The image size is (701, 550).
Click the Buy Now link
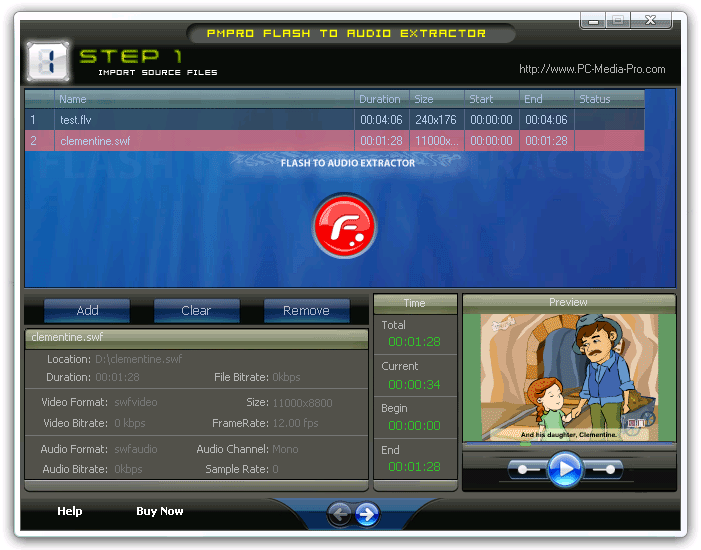(160, 511)
